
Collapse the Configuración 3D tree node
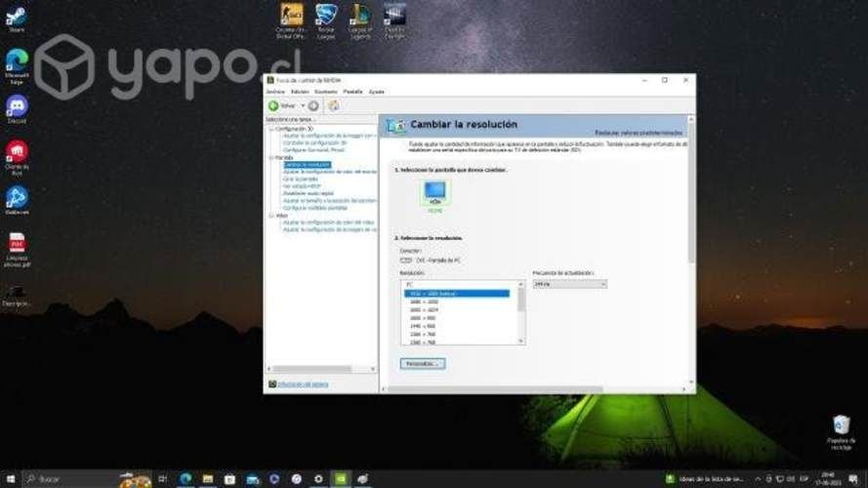[270, 129]
